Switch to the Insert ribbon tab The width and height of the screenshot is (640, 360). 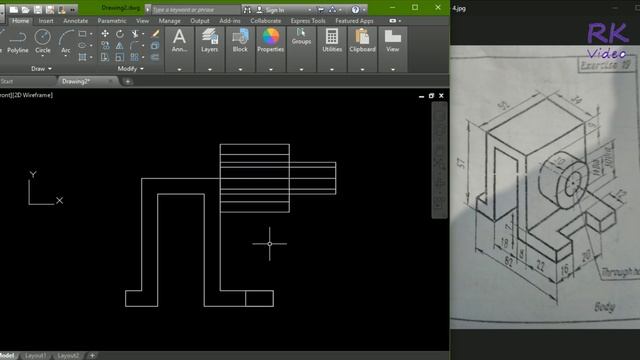tap(46, 20)
